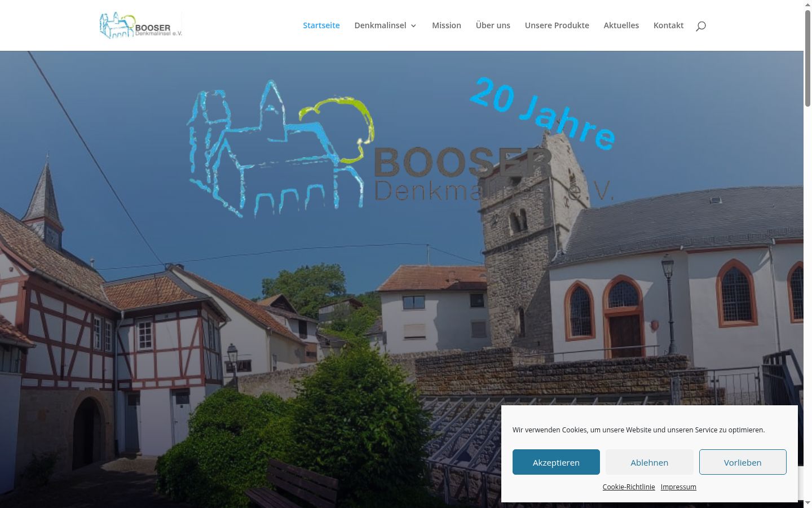Click the '20 Jahre' hero text
812x508 pixels.
[x=542, y=113]
